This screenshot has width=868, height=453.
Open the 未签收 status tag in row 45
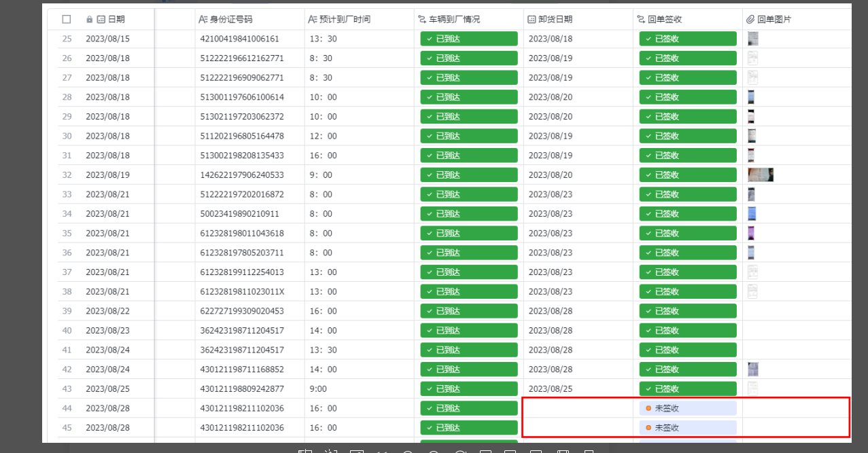(x=687, y=428)
